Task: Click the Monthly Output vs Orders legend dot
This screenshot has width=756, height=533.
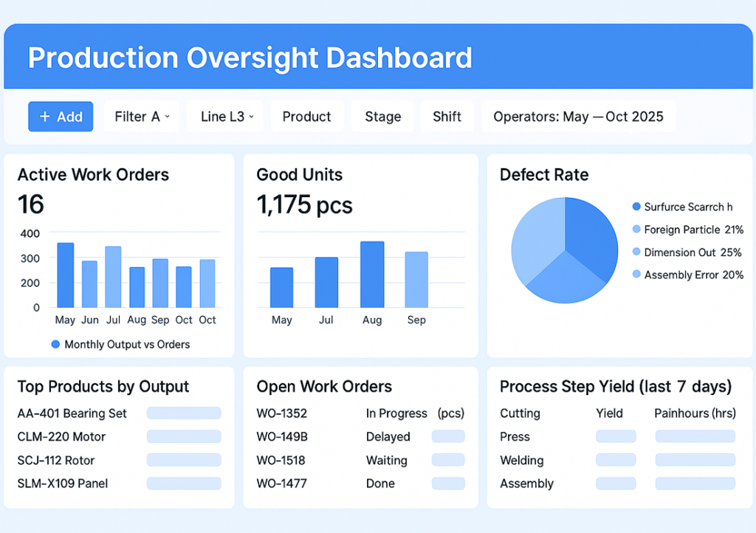Action: [55, 345]
